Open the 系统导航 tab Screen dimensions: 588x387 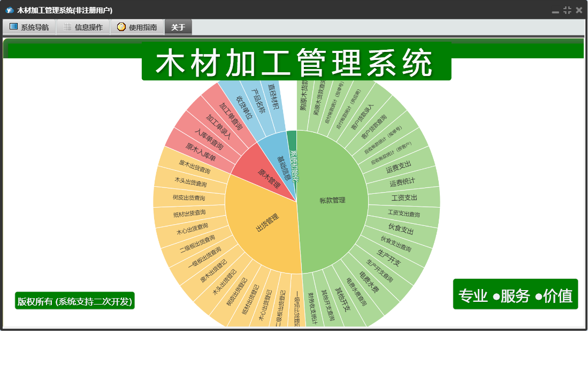(29, 27)
